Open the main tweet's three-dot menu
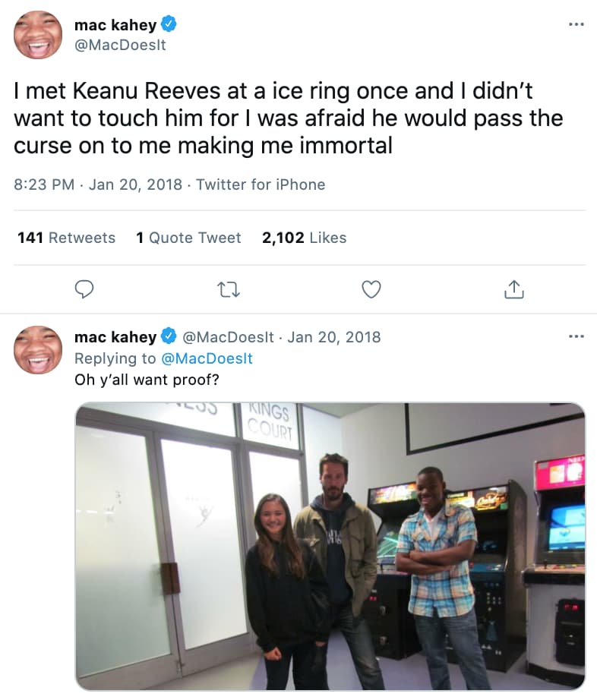The image size is (597, 700). (576, 24)
